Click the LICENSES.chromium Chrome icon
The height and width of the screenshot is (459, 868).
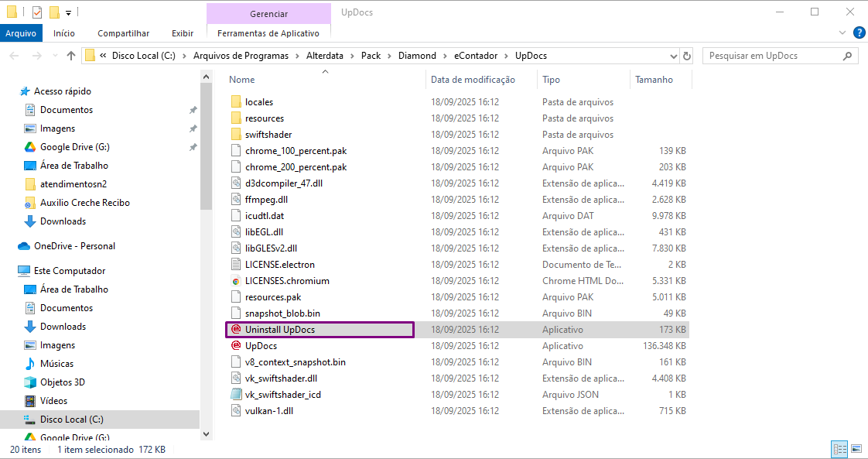[236, 281]
